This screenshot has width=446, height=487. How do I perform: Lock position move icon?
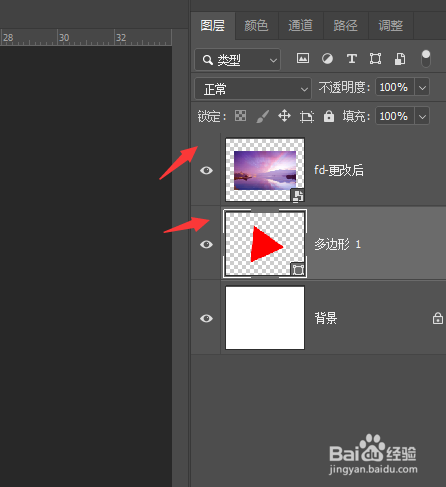click(284, 116)
